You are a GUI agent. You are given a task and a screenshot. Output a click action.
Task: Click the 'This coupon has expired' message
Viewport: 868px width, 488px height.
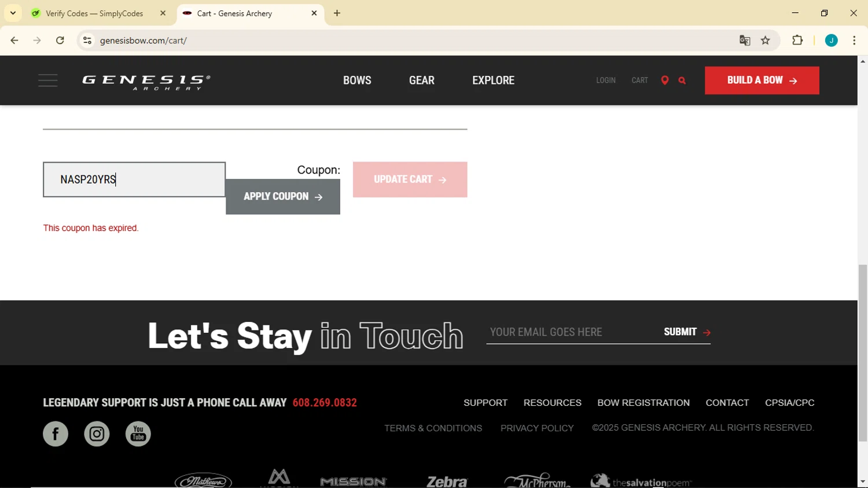click(91, 228)
